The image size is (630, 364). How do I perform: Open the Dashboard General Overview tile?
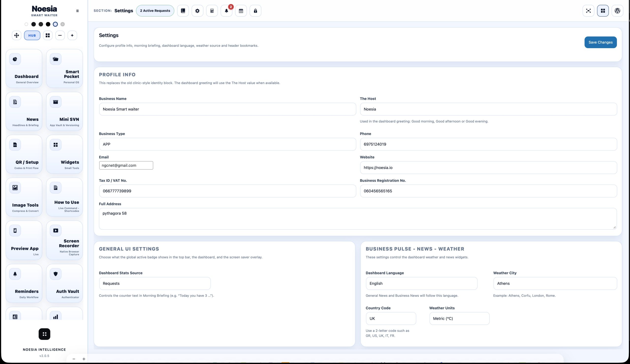(24, 68)
